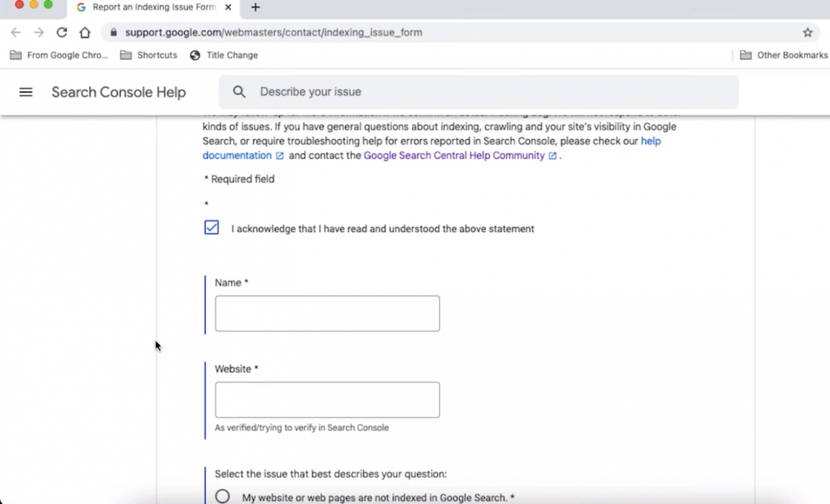Click the 'I acknowledge that I have read' label
The image size is (830, 504).
(x=383, y=229)
